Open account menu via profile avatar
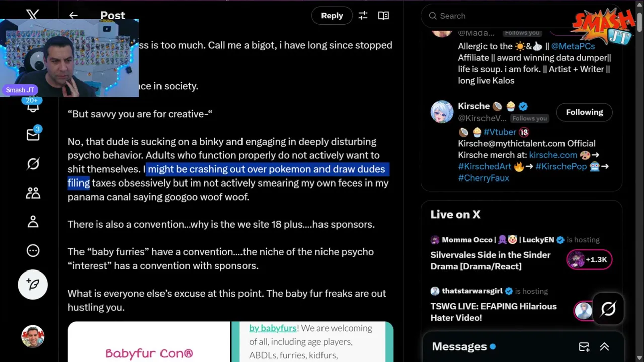 [33, 336]
